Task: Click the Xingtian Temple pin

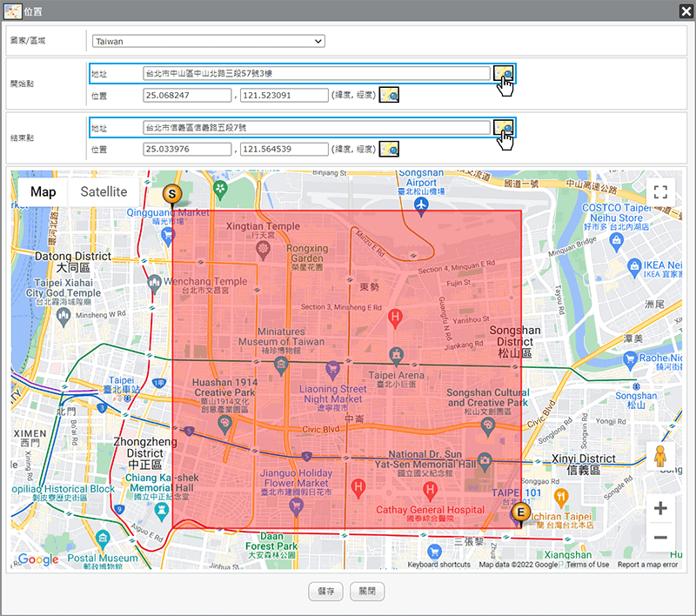Action: click(264, 251)
